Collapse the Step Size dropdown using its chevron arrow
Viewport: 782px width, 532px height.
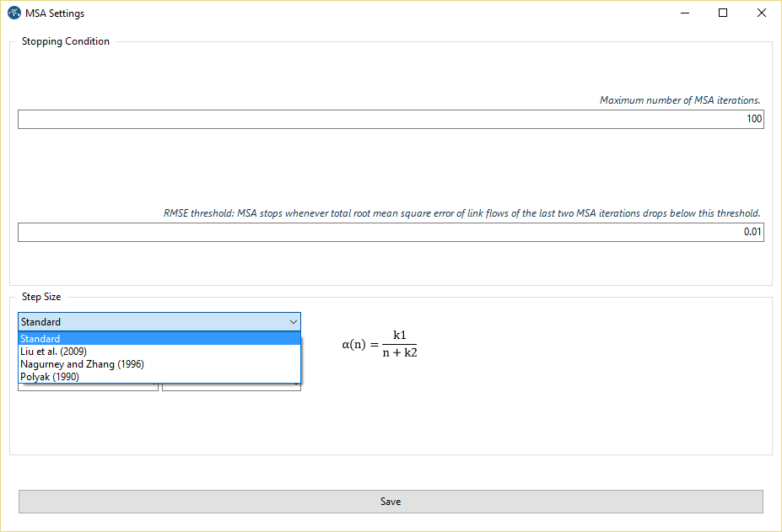[x=293, y=322]
